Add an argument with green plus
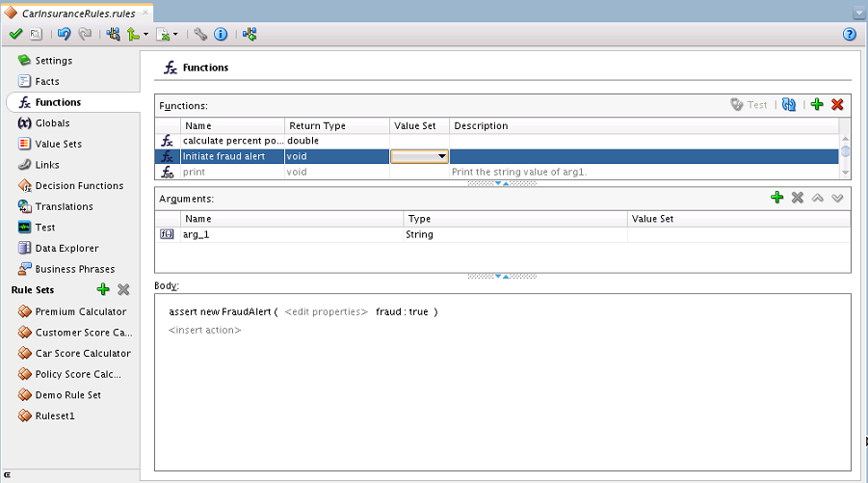This screenshot has height=483, width=868. click(776, 198)
